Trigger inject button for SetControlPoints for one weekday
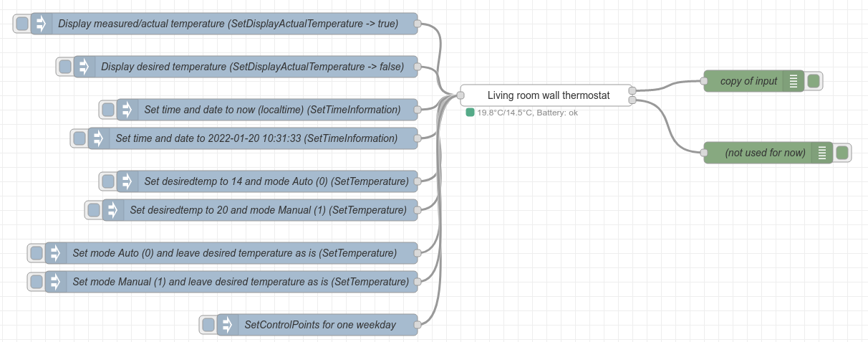 pyautogui.click(x=208, y=325)
